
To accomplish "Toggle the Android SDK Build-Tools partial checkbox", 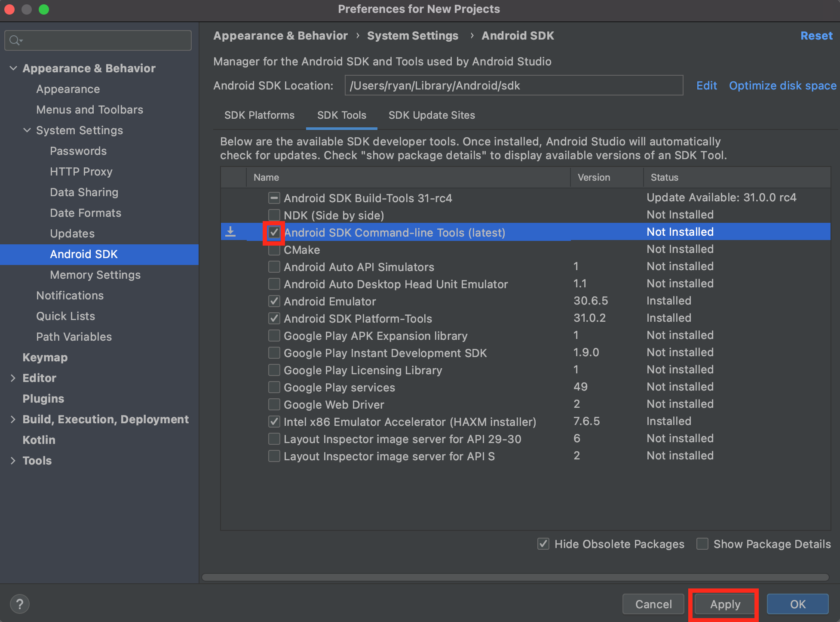I will tap(274, 198).
